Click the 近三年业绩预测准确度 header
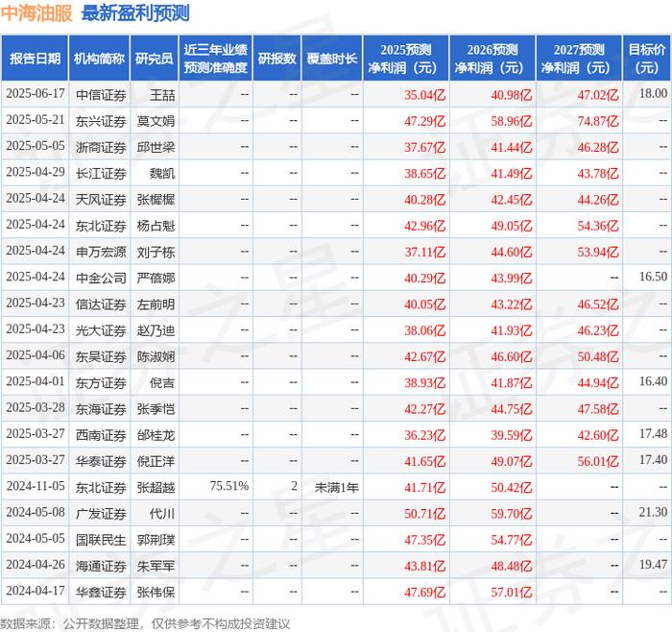 tap(216, 59)
